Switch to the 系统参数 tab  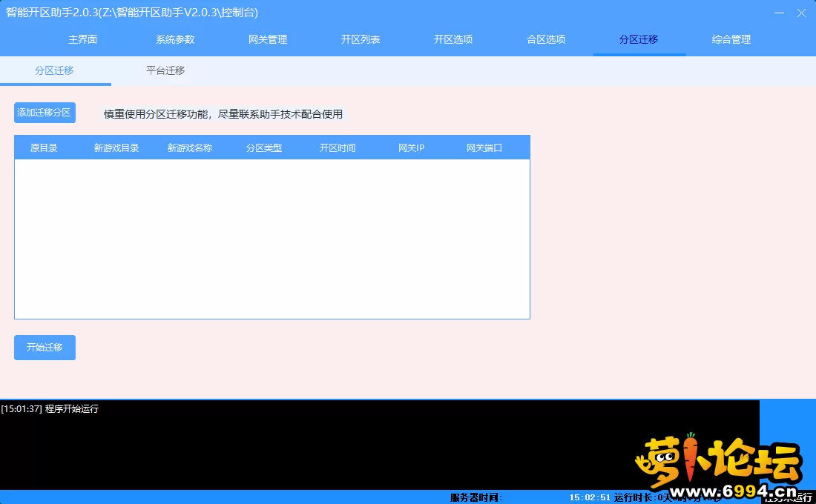(175, 40)
